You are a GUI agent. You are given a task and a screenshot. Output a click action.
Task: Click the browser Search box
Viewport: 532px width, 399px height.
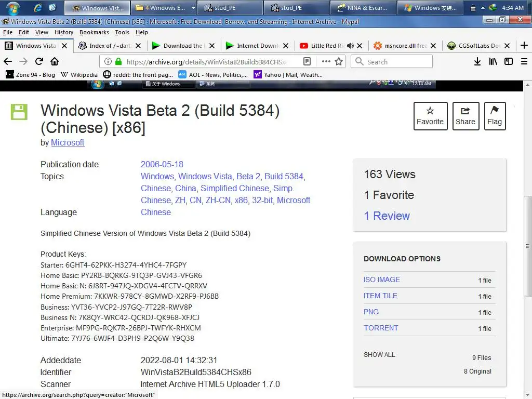point(392,62)
